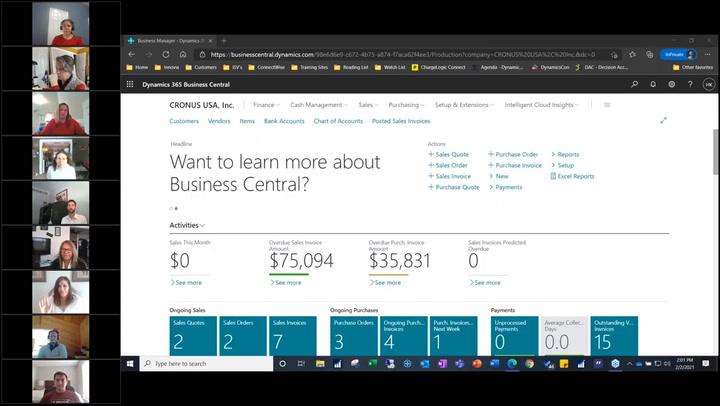Open the browser collections icon
The height and width of the screenshot is (406, 720).
(649, 54)
